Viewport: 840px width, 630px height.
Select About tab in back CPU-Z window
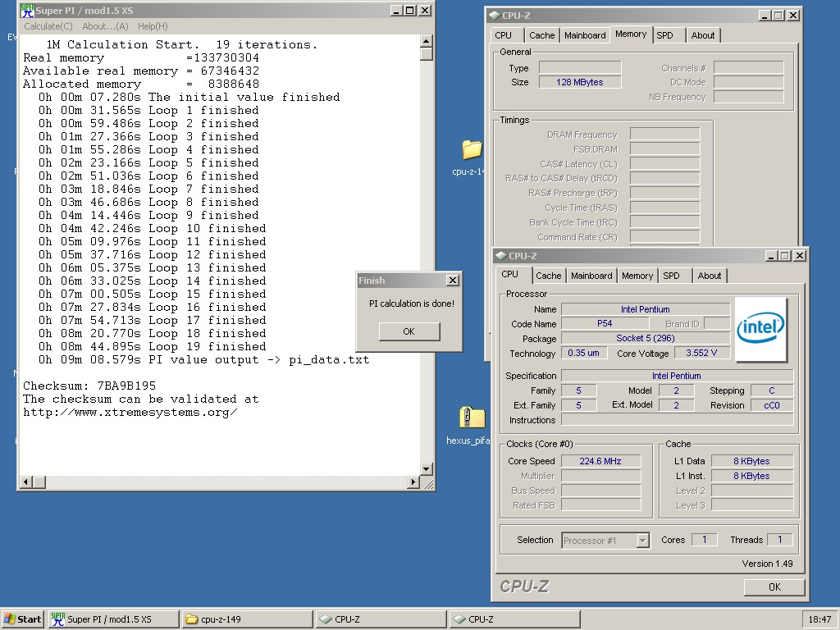tap(703, 35)
